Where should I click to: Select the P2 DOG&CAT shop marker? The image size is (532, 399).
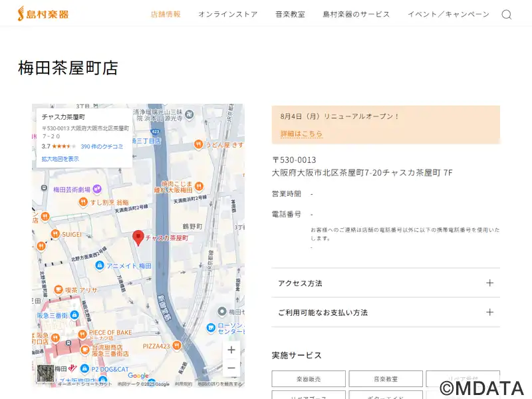(x=84, y=368)
